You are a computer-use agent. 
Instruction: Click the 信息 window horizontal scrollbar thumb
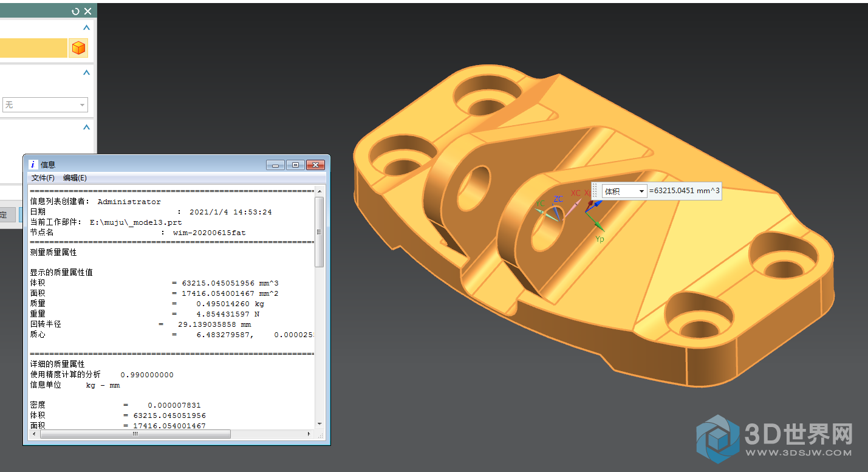point(135,434)
